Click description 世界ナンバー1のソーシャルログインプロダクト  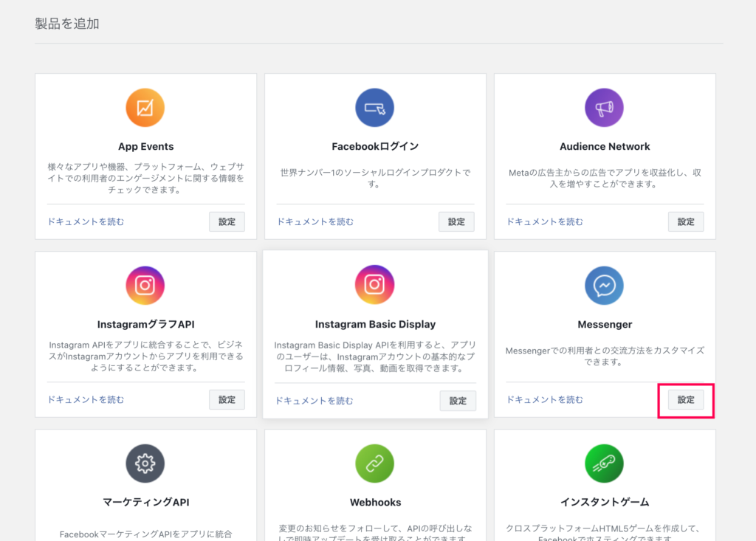coord(375,179)
